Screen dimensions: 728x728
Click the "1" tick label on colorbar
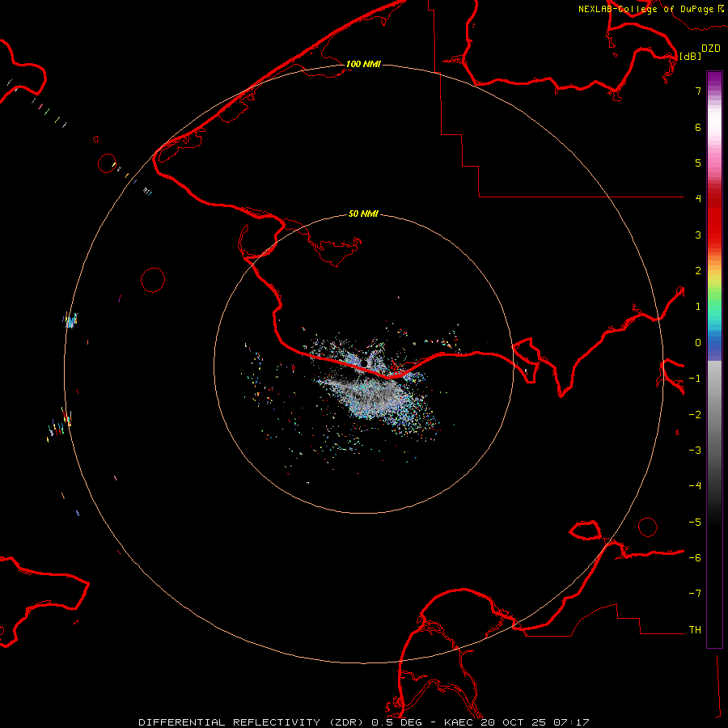(x=698, y=307)
